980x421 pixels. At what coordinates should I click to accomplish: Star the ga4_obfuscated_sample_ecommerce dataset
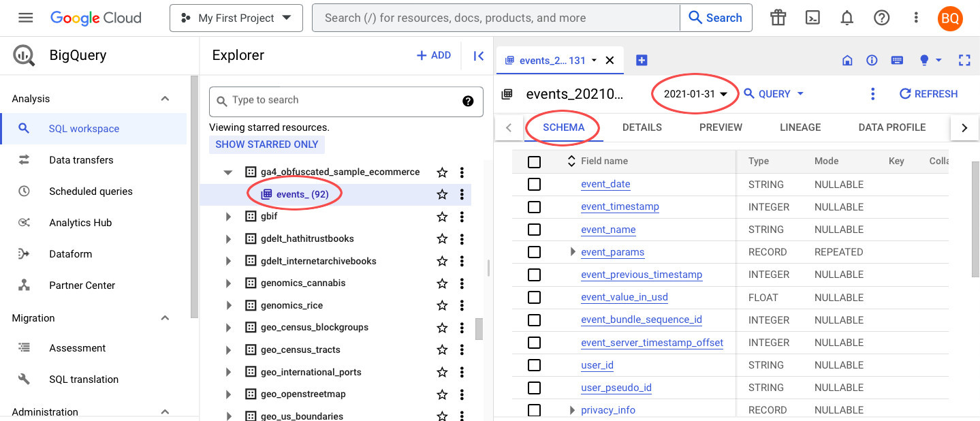[x=442, y=172]
